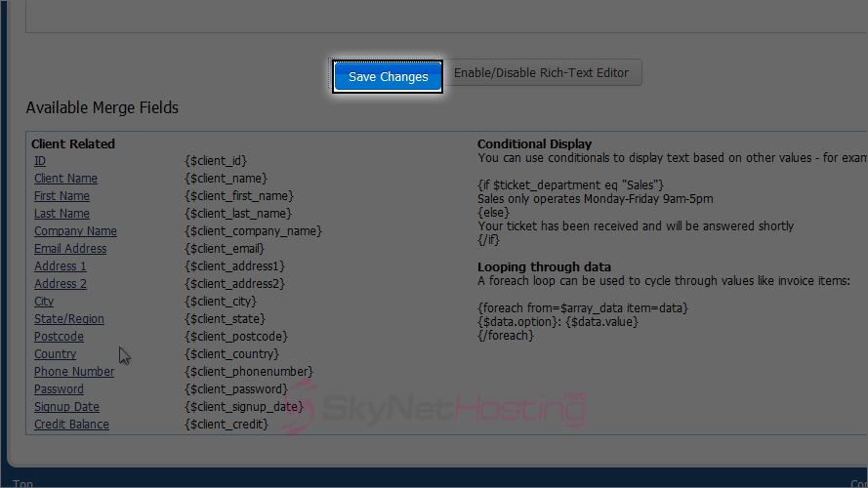
Task: Select the {$client_credit} variable text
Action: coord(227,425)
